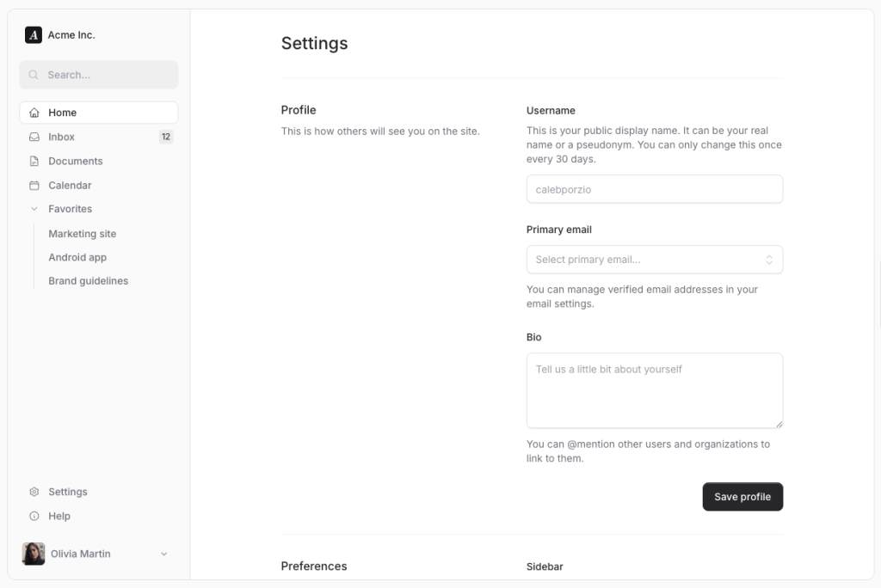Click Olivia Martin's avatar picture
881x588 pixels.
pyautogui.click(x=33, y=554)
